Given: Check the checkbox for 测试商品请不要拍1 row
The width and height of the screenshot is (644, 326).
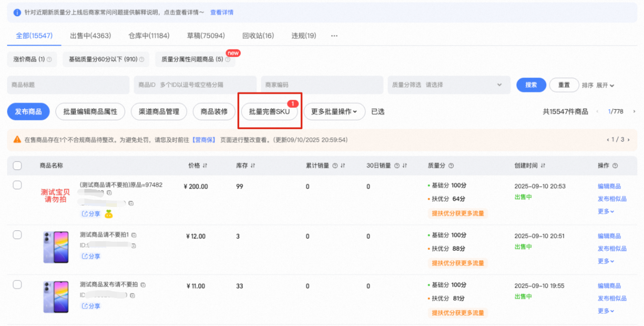Looking at the screenshot, I should [x=17, y=234].
